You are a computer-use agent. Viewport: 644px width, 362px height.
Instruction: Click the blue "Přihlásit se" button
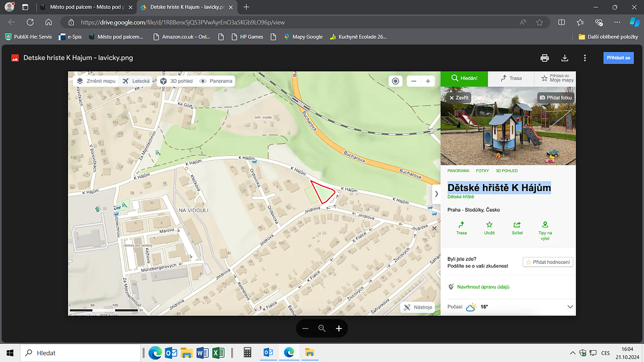pyautogui.click(x=618, y=58)
